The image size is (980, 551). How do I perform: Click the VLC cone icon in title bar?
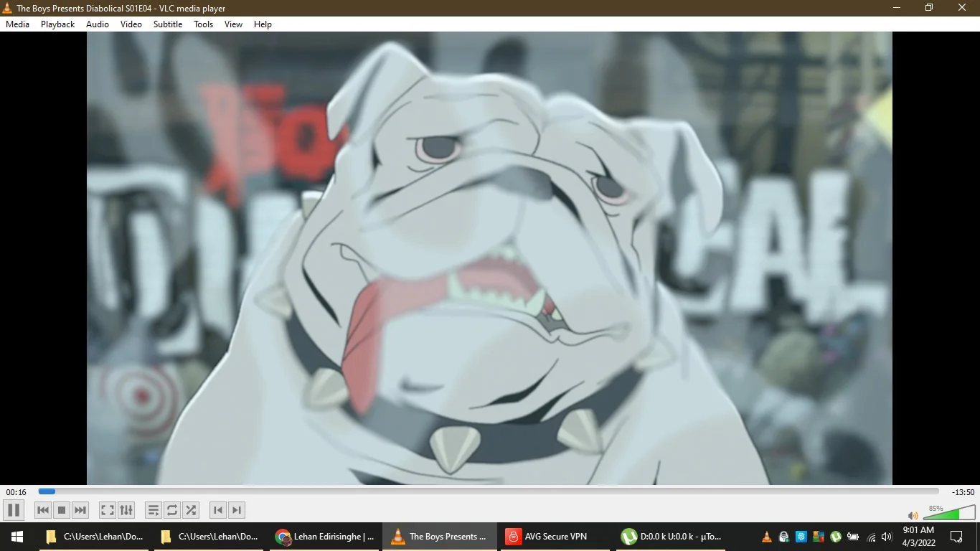(x=8, y=8)
